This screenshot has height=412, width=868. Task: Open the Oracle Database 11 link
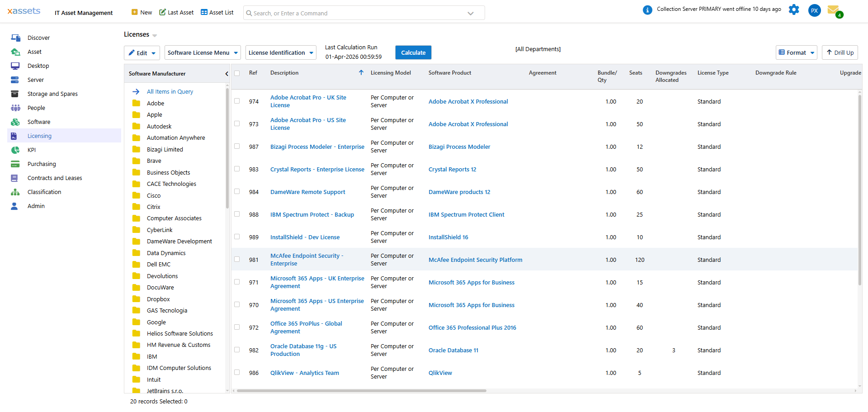point(453,350)
